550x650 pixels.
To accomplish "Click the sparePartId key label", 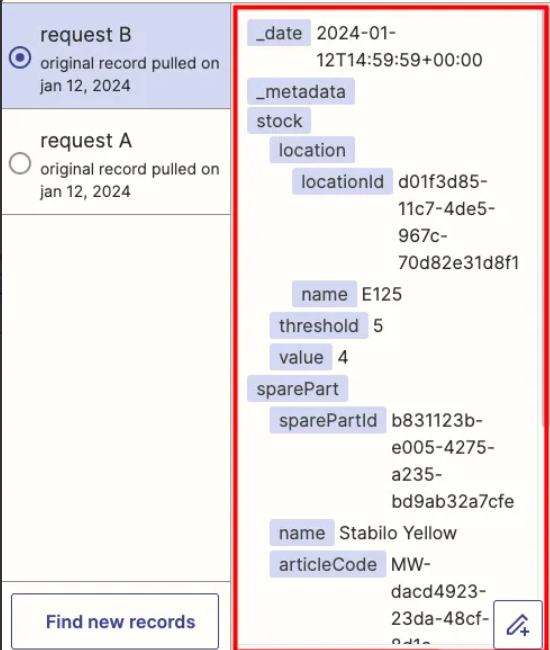I will (x=328, y=420).
